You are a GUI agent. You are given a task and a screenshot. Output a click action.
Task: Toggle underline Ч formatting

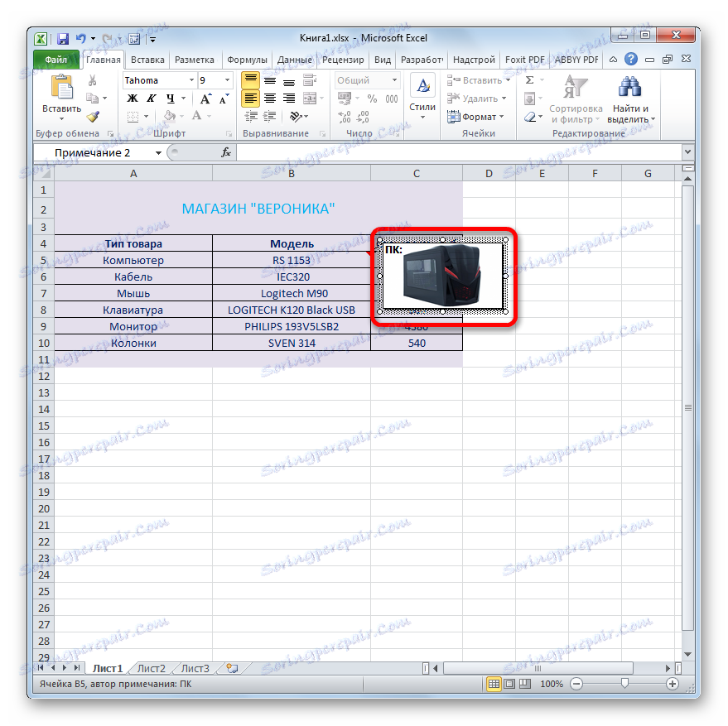(x=171, y=99)
